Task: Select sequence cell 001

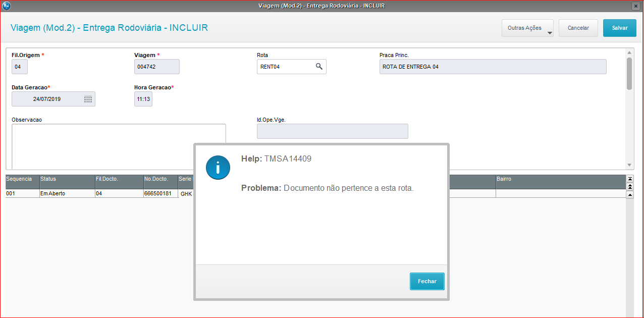Action: [23, 193]
